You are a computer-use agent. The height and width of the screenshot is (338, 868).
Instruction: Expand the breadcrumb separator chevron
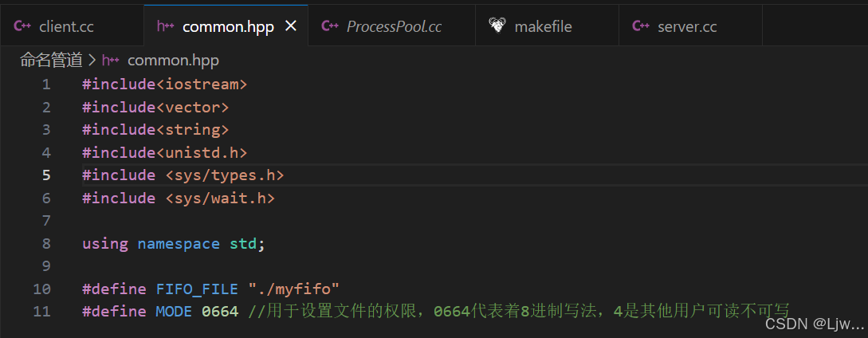click(92, 61)
